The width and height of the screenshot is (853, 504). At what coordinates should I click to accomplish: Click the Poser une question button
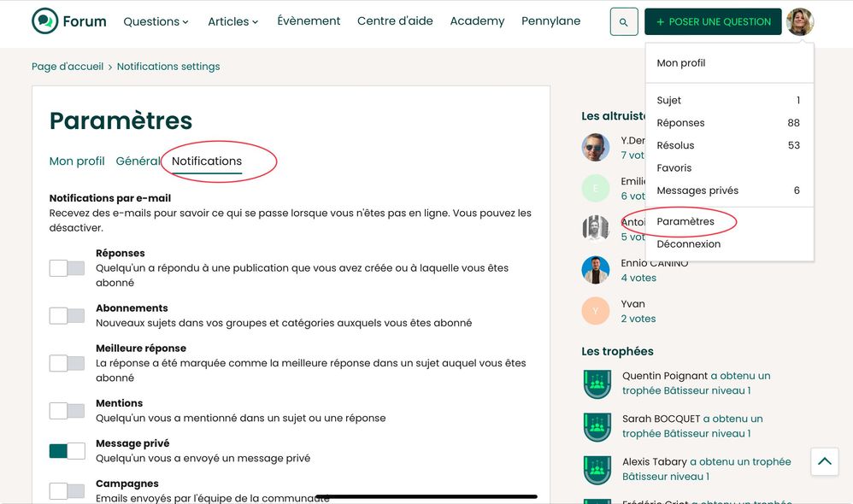click(x=713, y=22)
